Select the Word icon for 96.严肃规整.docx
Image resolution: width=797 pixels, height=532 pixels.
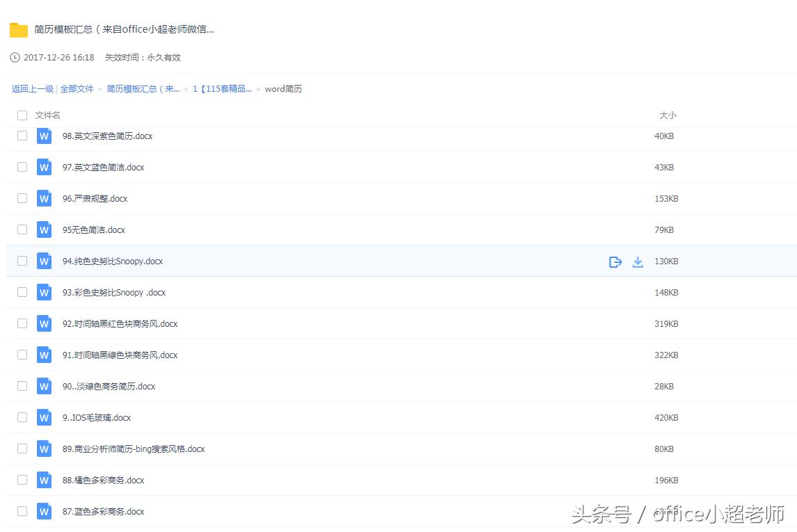[44, 198]
